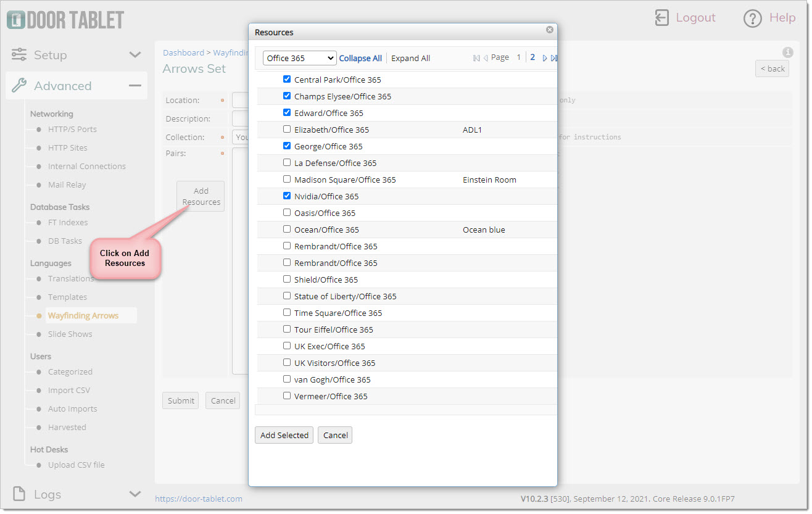Image resolution: width=812 pixels, height=514 pixels.
Task: Open the Office 365 dropdown
Action: (x=299, y=58)
